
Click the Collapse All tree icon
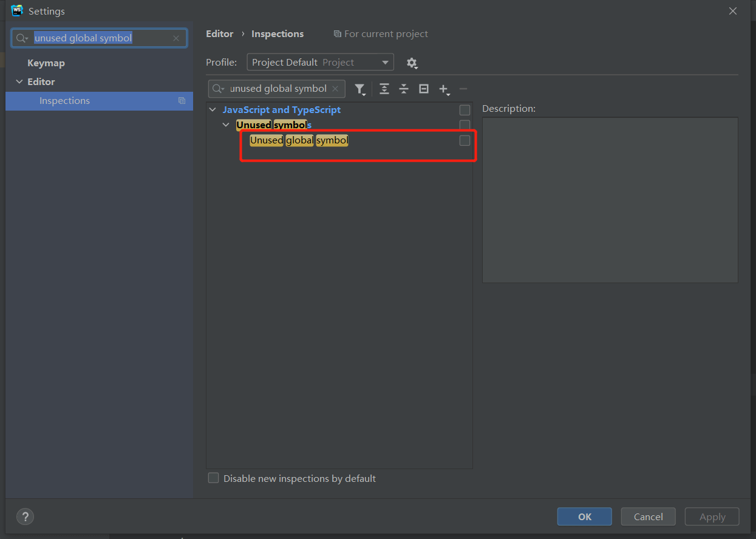(x=404, y=89)
